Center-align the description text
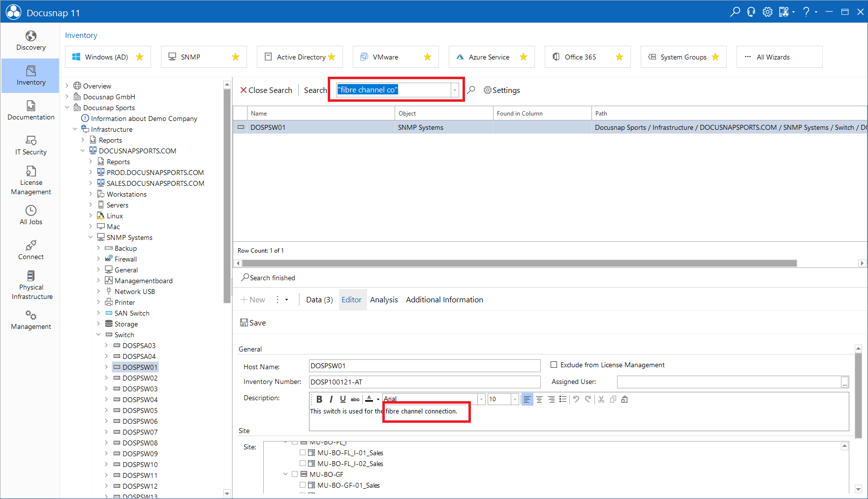Screen dimensions: 868x499 539,399
